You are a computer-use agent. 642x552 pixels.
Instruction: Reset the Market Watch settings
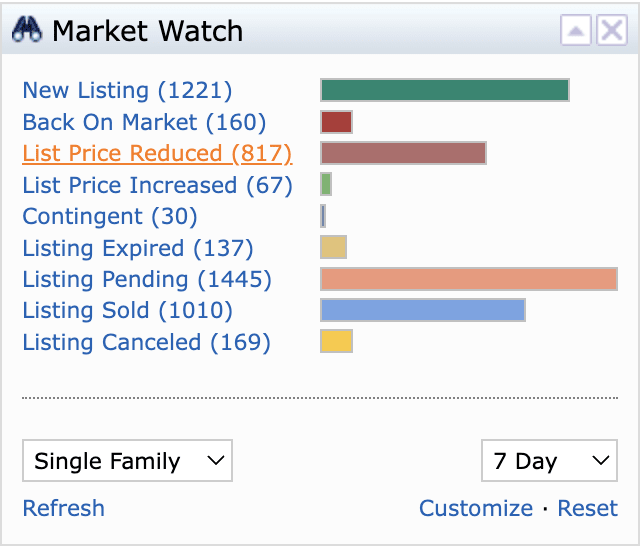(x=587, y=508)
